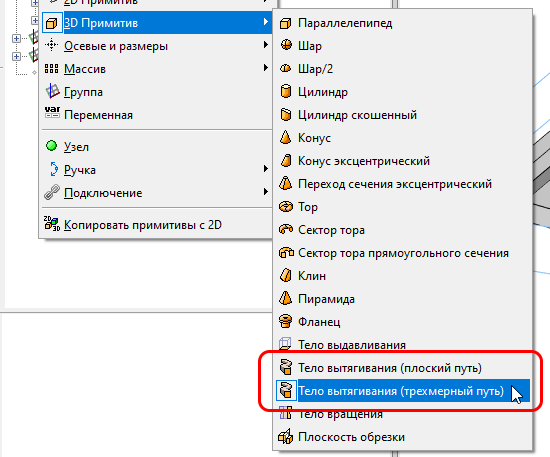Click the Тело выдавливания icon

285,344
